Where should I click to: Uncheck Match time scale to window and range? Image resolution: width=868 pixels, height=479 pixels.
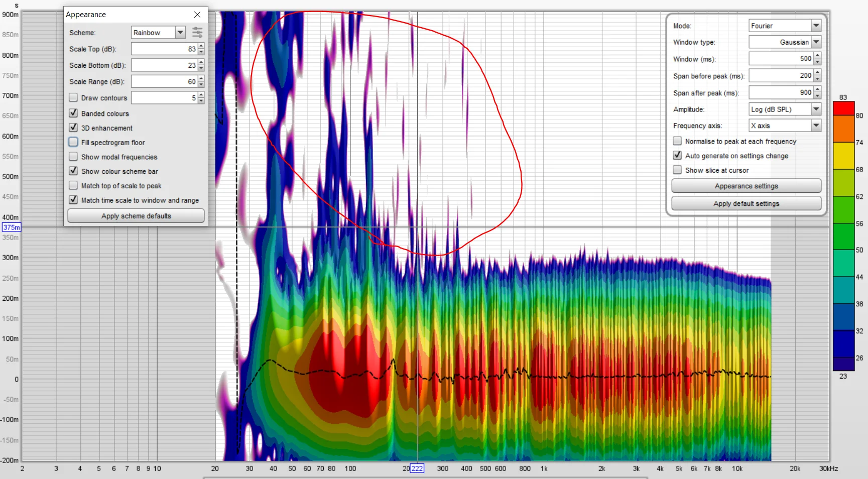(x=73, y=200)
